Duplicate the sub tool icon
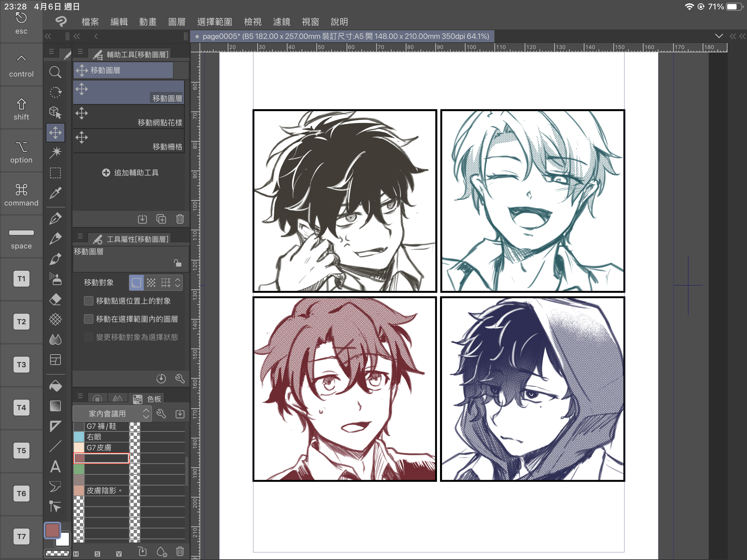The image size is (747, 560). 161,219
